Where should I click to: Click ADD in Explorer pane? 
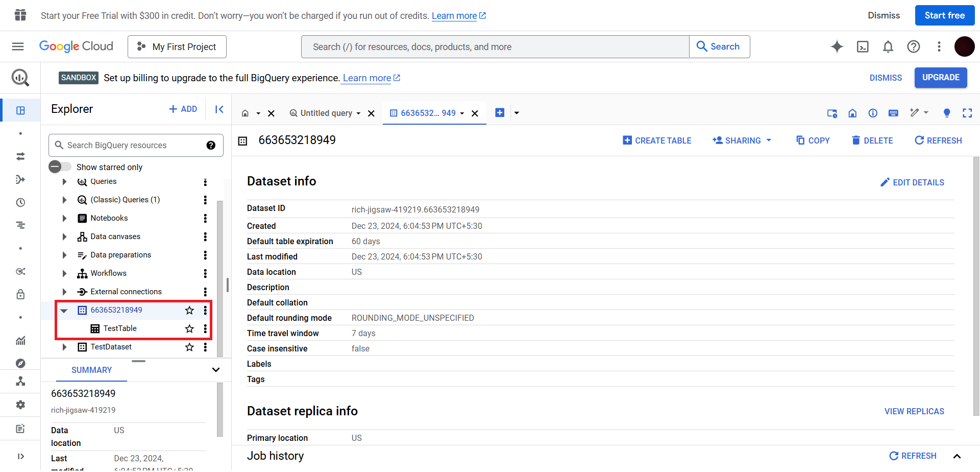[183, 109]
